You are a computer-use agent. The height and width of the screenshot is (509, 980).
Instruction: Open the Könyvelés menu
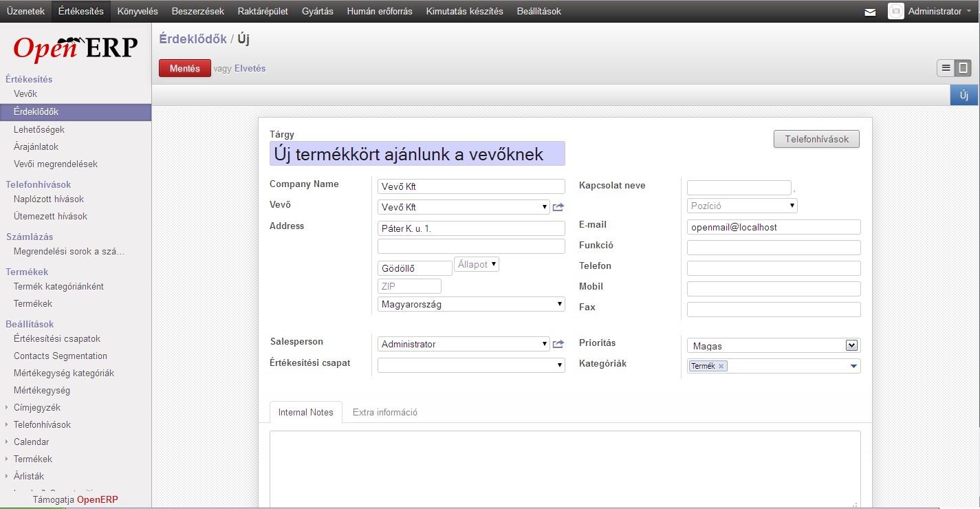(138, 11)
